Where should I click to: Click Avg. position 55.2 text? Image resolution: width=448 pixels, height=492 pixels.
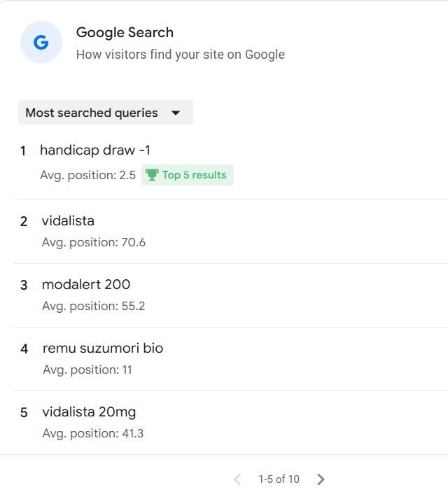pos(94,307)
